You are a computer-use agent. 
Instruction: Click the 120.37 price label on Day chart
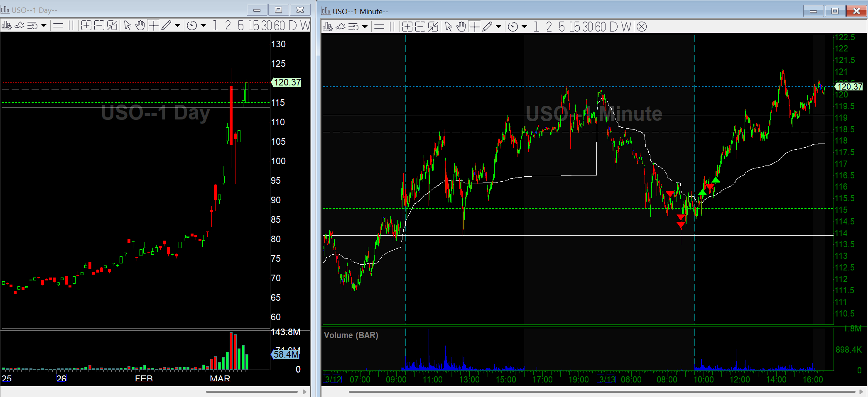286,82
